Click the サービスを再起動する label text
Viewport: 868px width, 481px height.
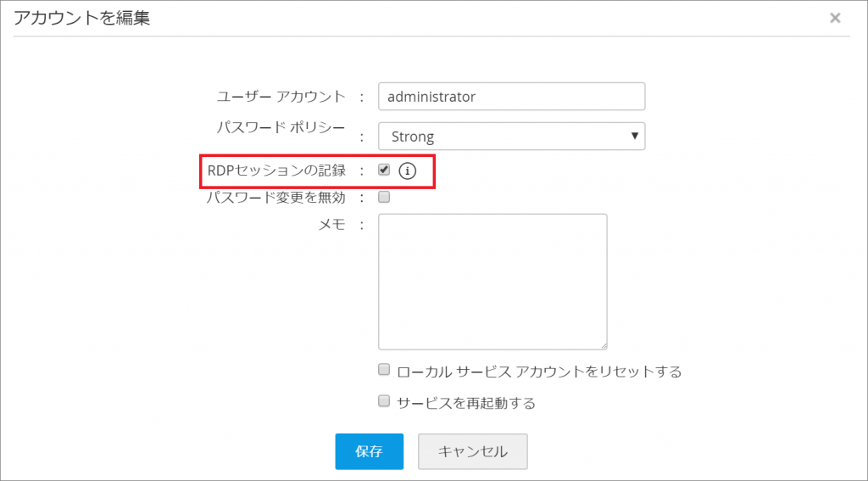click(466, 403)
